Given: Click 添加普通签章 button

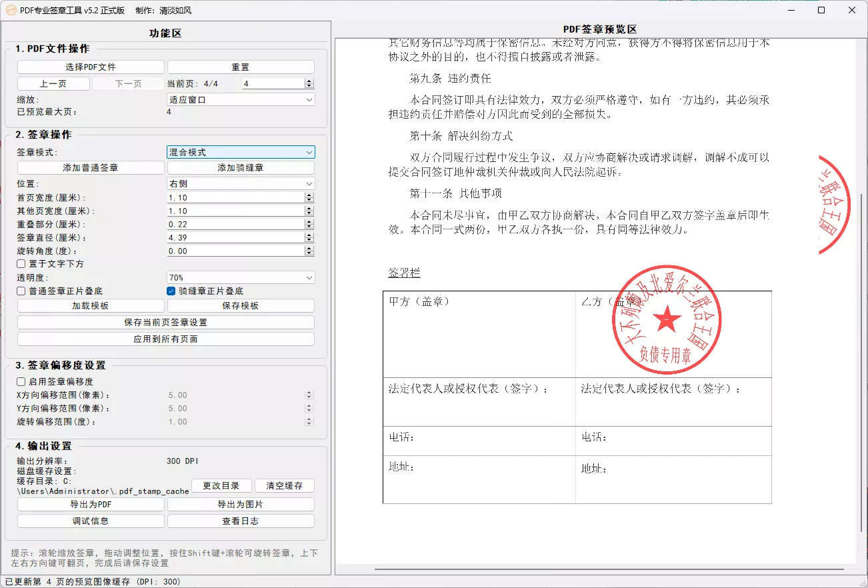Looking at the screenshot, I should coord(91,168).
